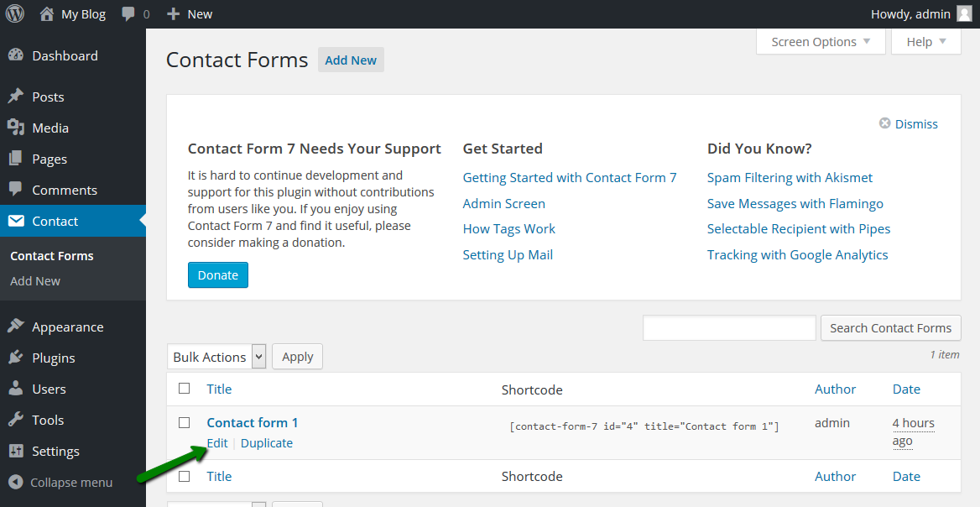This screenshot has width=980, height=507.
Task: Click the Search Contact Forms button
Action: [x=890, y=327]
